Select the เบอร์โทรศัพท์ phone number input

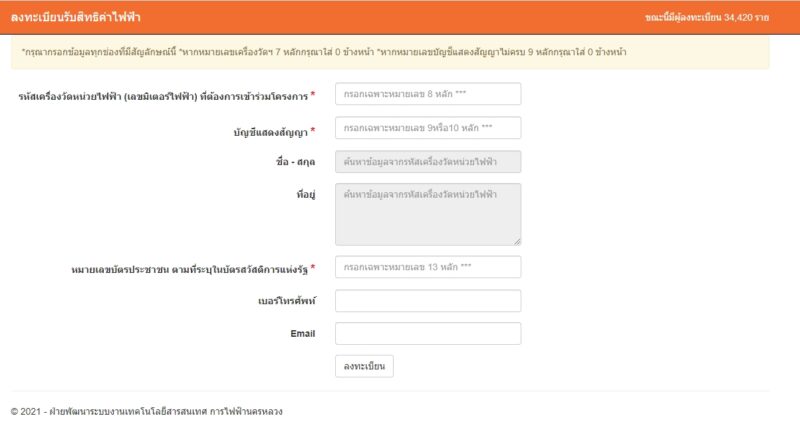[x=428, y=300]
